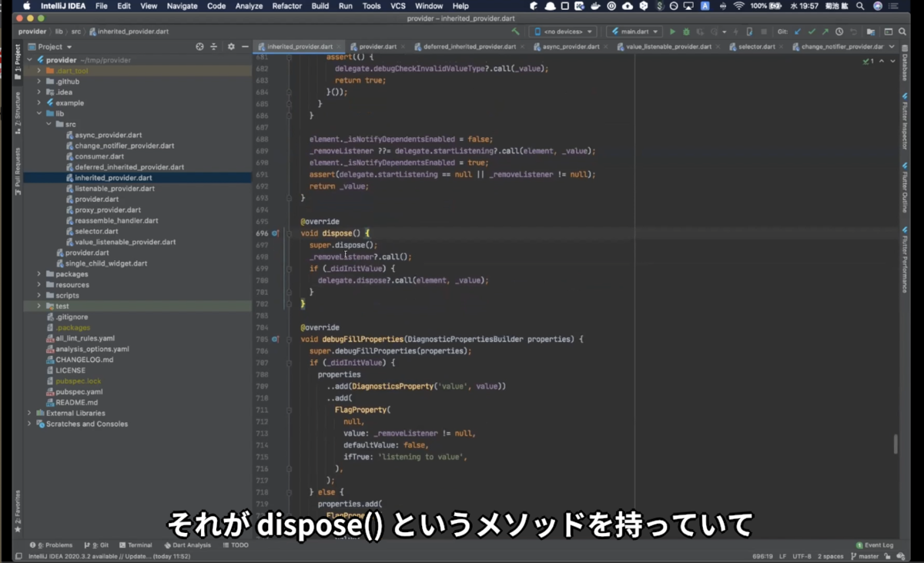The height and width of the screenshot is (563, 924).
Task: Click the lib breadcrumb in navigation bar
Action: point(59,32)
